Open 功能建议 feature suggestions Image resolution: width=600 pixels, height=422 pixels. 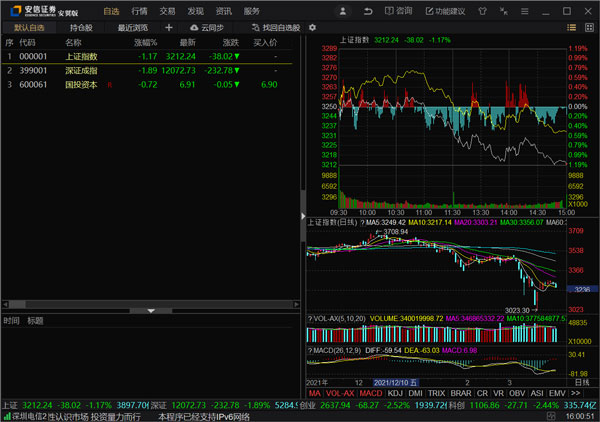[x=445, y=11]
